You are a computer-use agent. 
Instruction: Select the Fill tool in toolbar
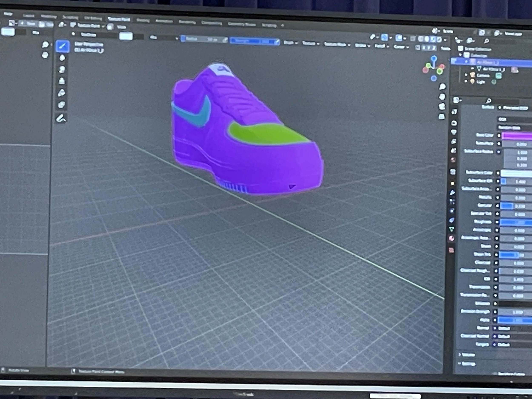click(61, 93)
